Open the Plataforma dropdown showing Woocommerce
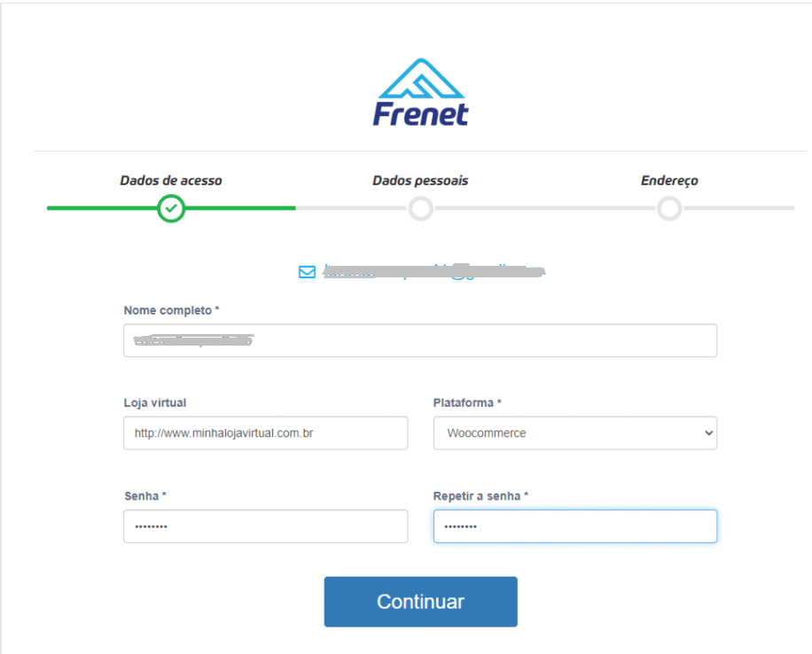 [x=574, y=432]
